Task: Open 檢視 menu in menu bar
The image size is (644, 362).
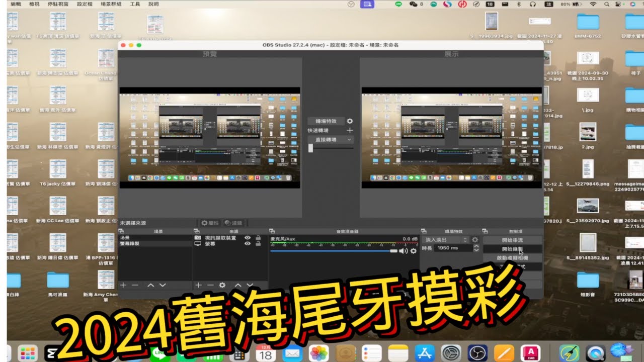Action: (34, 4)
